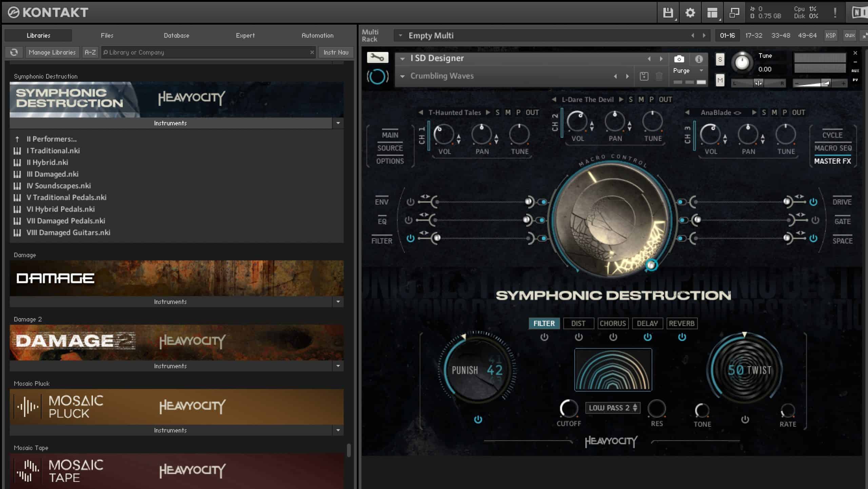Open the KSP multi script button
Viewport: 868px width, 489px height.
click(x=830, y=35)
